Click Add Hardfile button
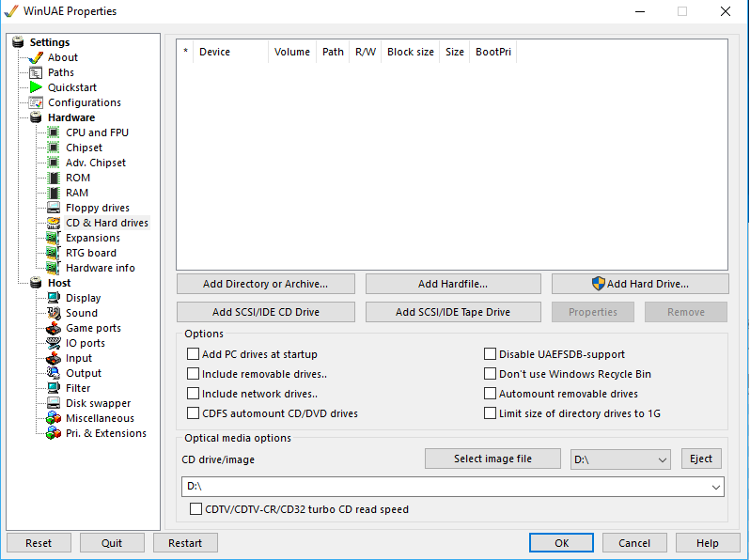Screen dimensions: 750x560 pos(453,284)
